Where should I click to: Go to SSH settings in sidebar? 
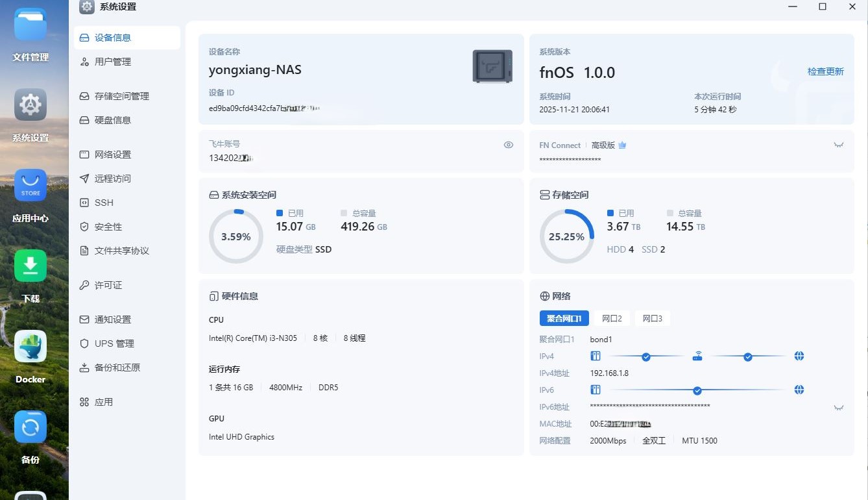[104, 203]
